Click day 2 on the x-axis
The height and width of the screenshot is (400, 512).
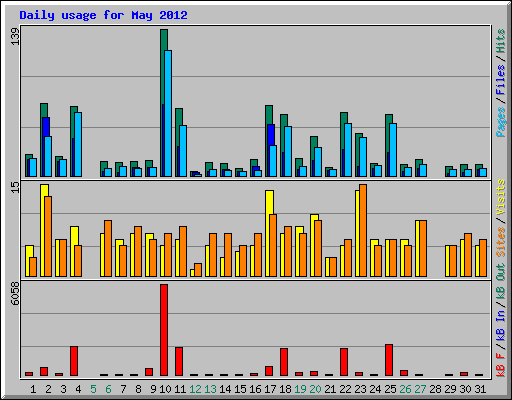(x=48, y=389)
